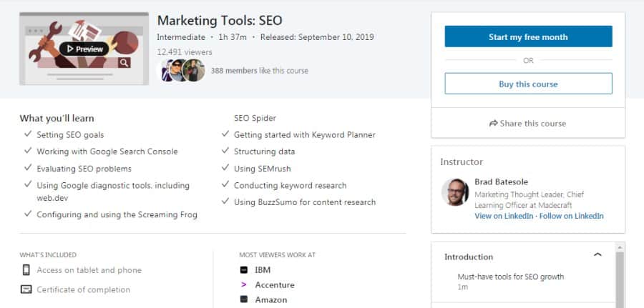
Task: Click IBM company name
Action: pyautogui.click(x=263, y=270)
